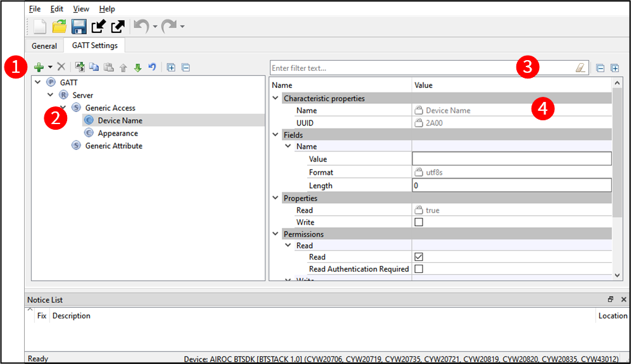Open the View menu

[81, 9]
